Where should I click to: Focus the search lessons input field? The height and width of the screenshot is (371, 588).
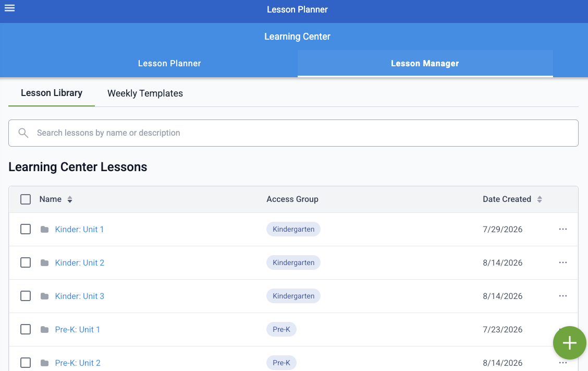click(293, 133)
